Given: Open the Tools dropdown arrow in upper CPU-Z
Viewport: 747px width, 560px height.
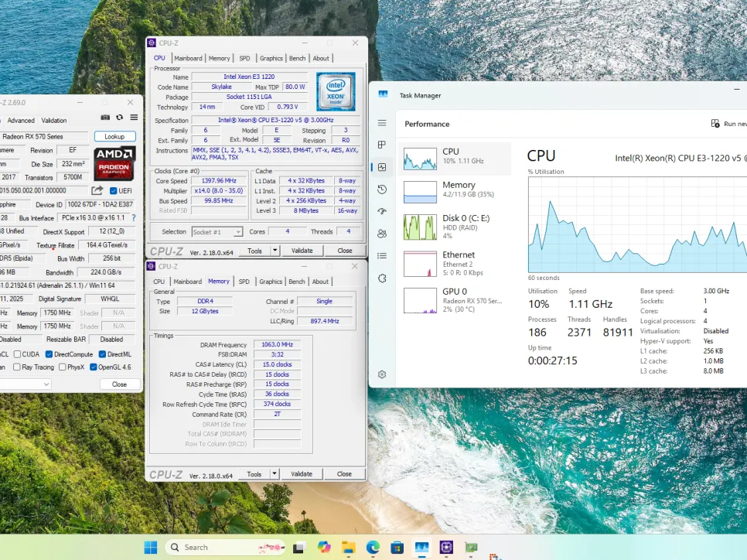Looking at the screenshot, I should [x=274, y=251].
